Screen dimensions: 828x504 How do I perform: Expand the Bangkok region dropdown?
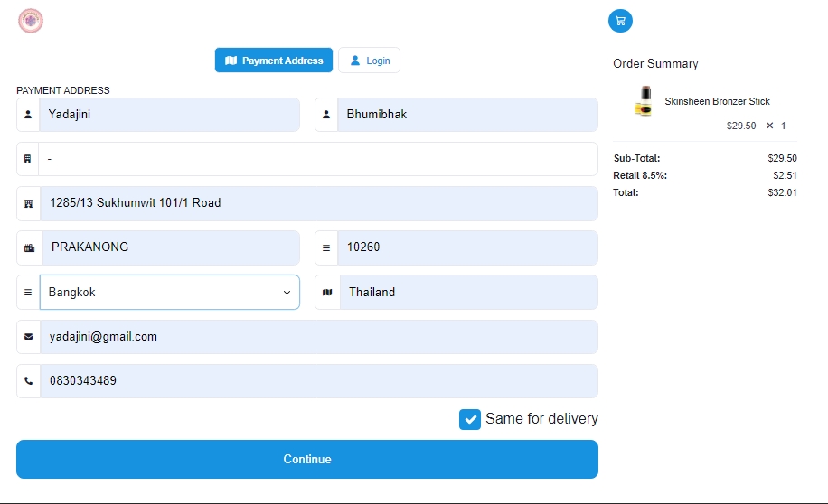[x=170, y=293]
